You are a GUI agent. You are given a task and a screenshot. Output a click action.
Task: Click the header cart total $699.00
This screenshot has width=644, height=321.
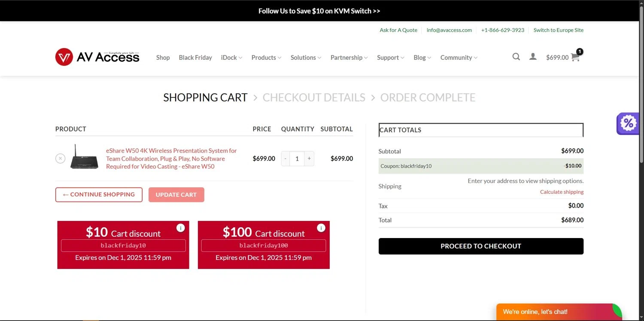pos(557,58)
